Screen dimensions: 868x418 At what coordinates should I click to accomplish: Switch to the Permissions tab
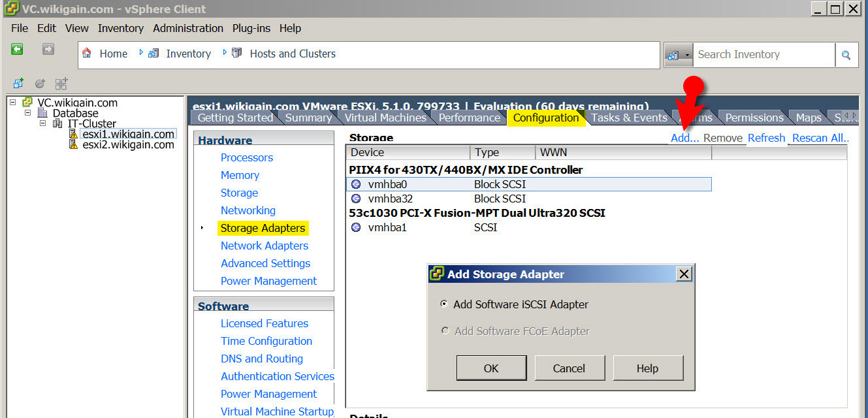click(754, 118)
